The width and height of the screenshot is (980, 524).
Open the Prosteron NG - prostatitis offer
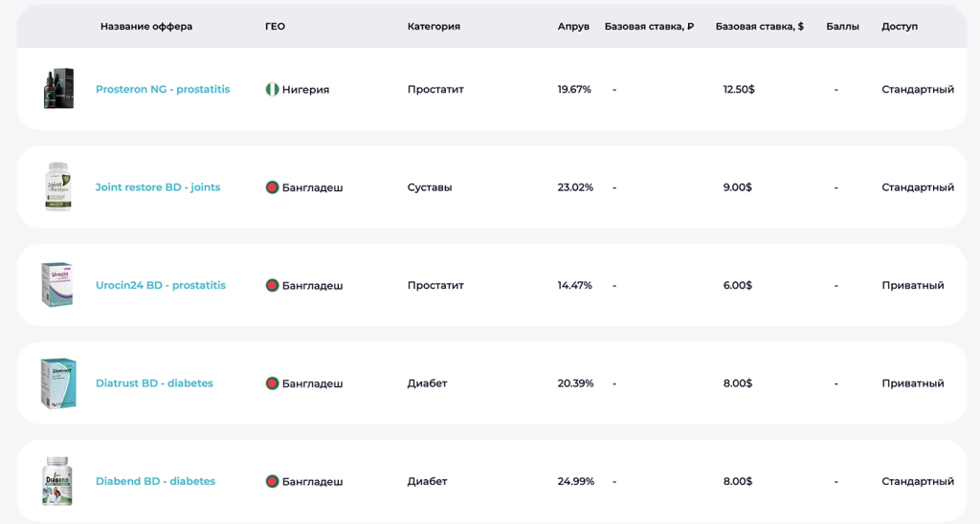(163, 90)
